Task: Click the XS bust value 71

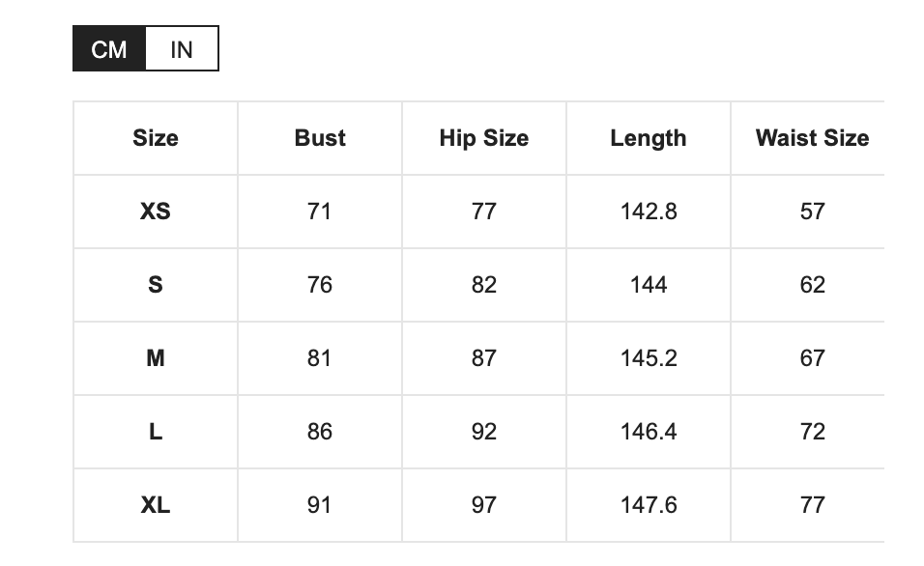Action: (320, 212)
